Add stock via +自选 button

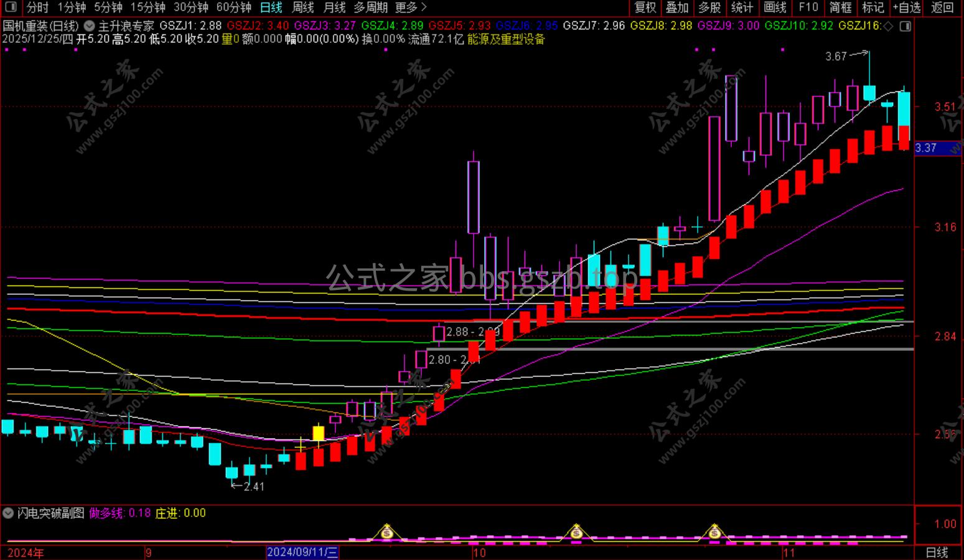[x=906, y=7]
